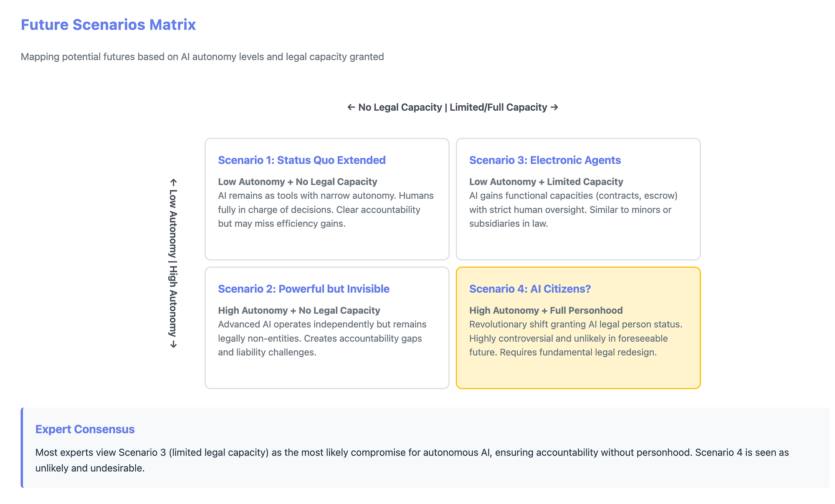Click the Scenario 3 description about functional capacities
The height and width of the screenshot is (504, 835).
[573, 210]
